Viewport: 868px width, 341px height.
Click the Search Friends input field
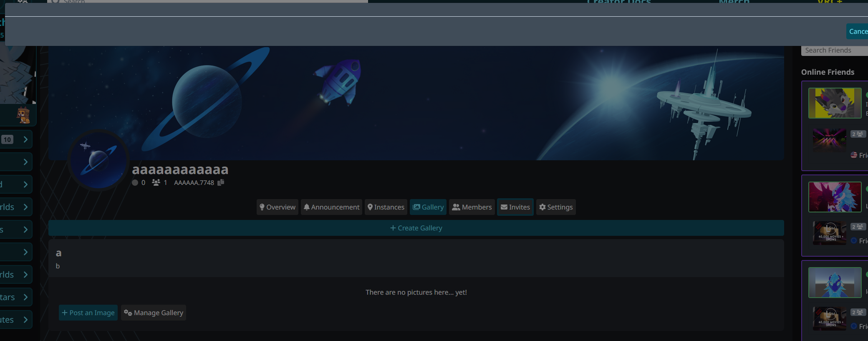click(x=834, y=50)
